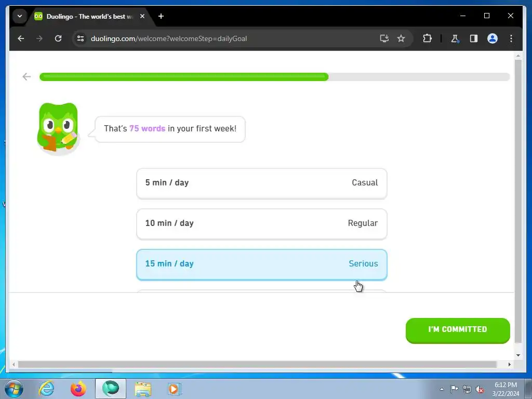The image size is (532, 399).
Task: Maximize the browser window
Action: coord(486,16)
